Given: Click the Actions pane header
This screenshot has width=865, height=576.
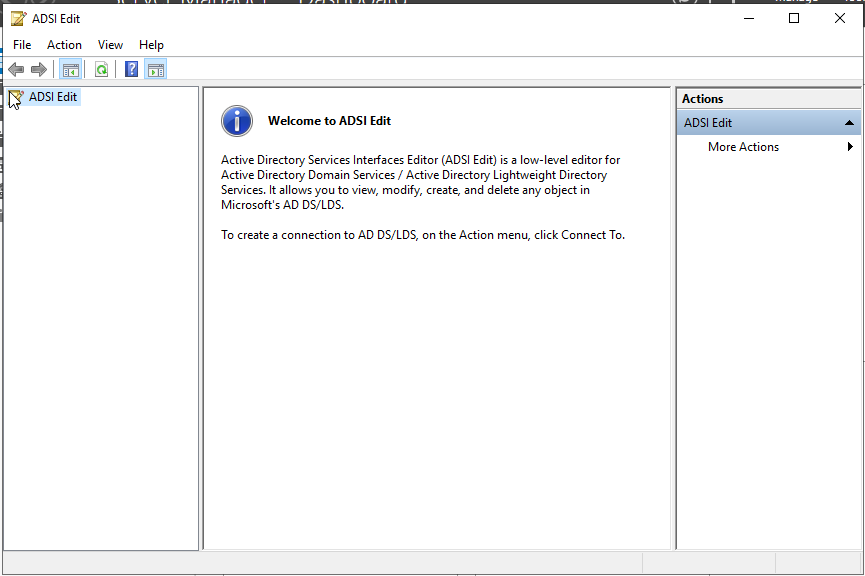Looking at the screenshot, I should tap(768, 99).
